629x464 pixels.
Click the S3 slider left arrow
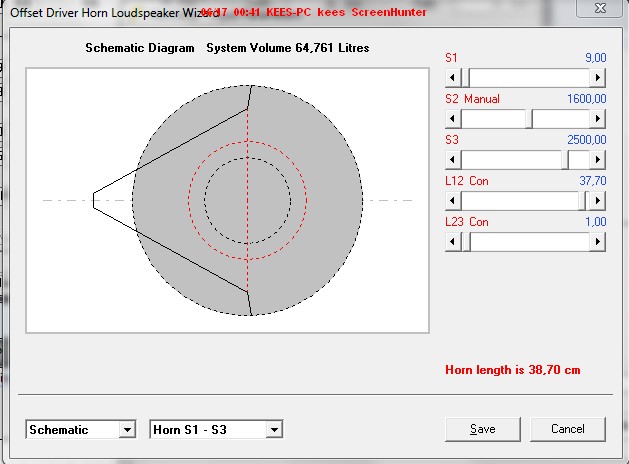tap(453, 160)
